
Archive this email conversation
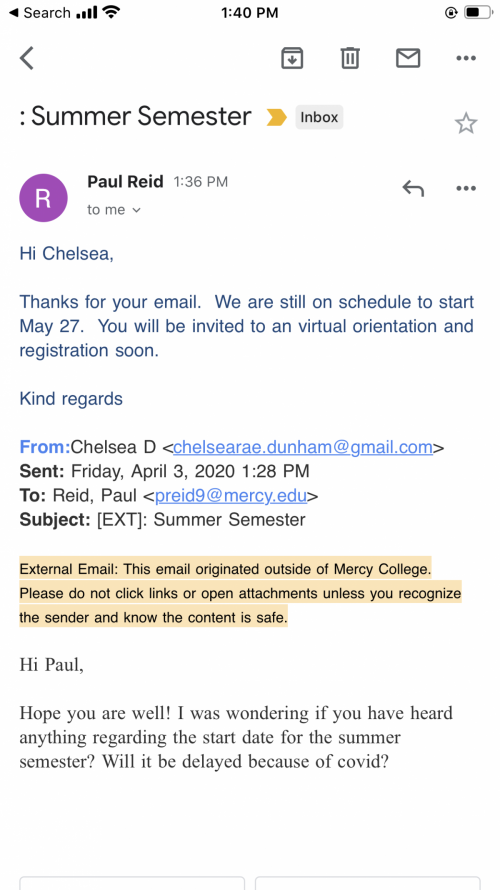pyautogui.click(x=292, y=58)
